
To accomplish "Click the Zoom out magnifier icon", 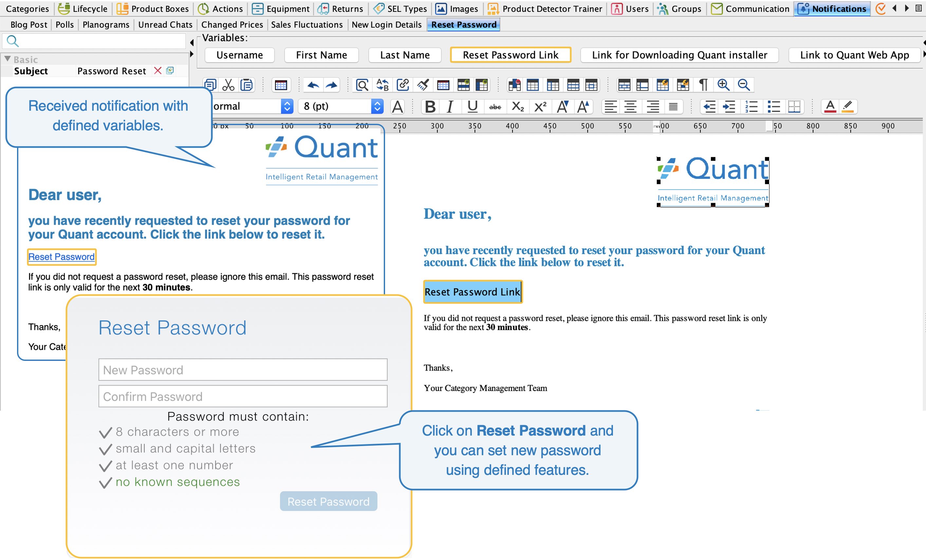I will pyautogui.click(x=744, y=85).
